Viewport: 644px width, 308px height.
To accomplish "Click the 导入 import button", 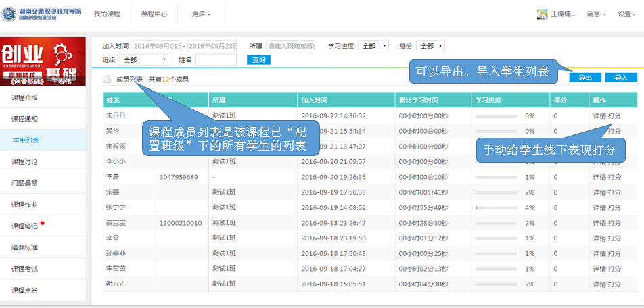I will point(620,78).
